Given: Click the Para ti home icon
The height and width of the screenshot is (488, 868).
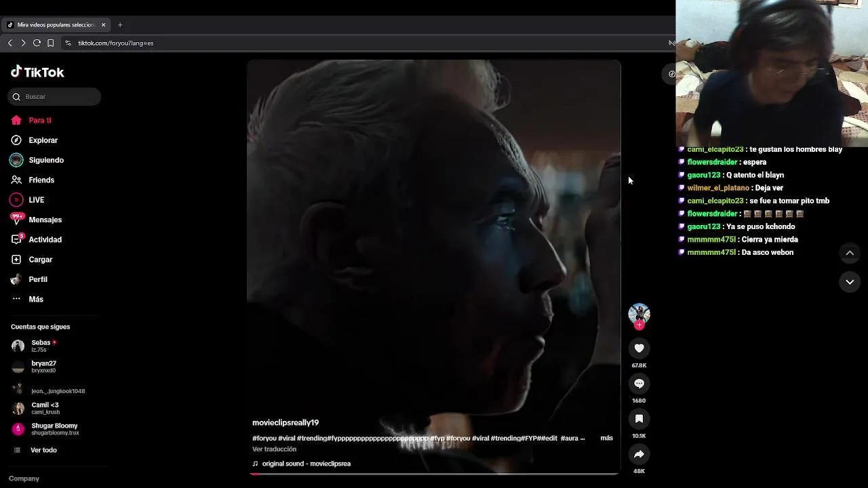Looking at the screenshot, I should (x=16, y=121).
